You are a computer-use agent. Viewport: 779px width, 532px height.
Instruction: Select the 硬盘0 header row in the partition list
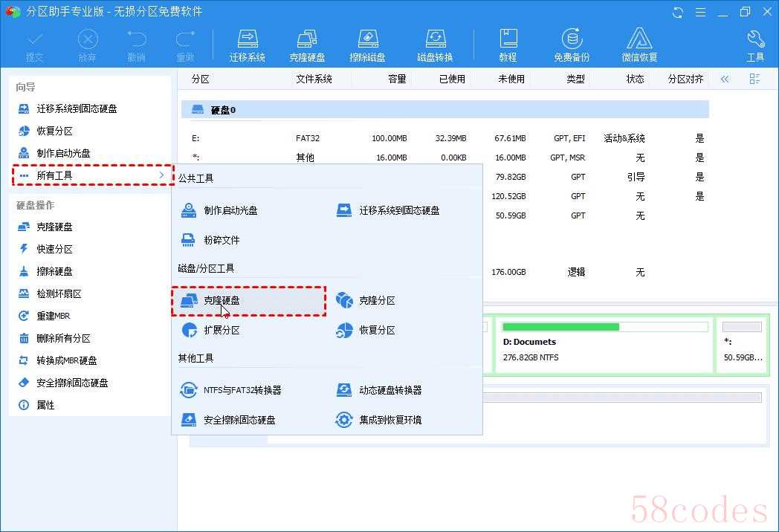445,110
